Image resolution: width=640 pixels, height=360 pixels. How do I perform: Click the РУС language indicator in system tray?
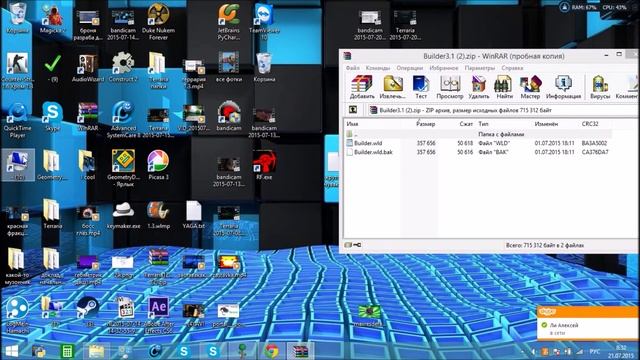click(595, 351)
